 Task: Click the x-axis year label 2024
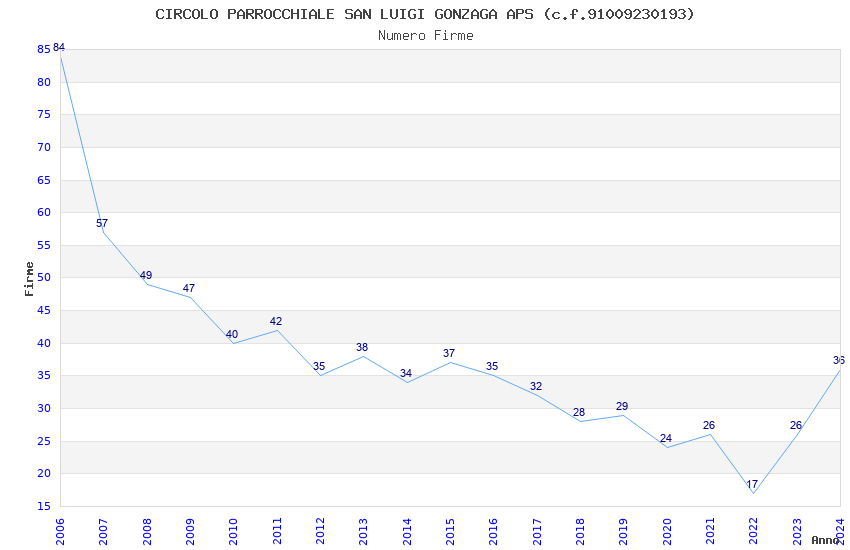(840, 532)
